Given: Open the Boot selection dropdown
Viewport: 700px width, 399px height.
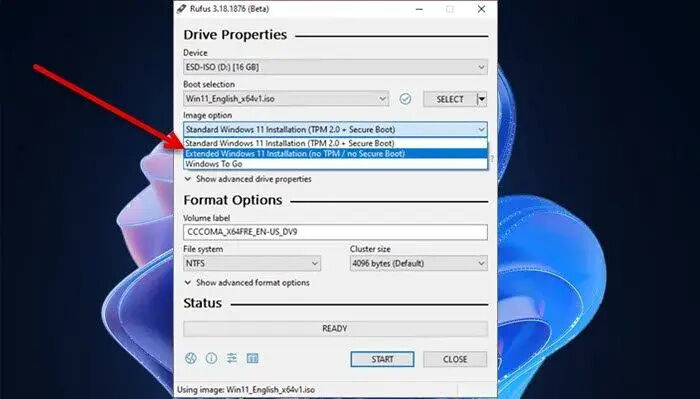Looking at the screenshot, I should tap(286, 99).
